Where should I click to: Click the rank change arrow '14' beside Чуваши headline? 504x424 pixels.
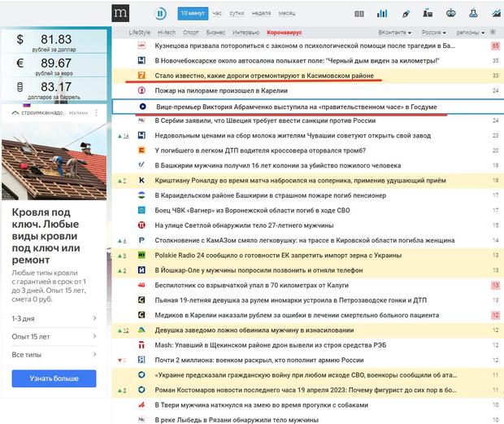(124, 136)
